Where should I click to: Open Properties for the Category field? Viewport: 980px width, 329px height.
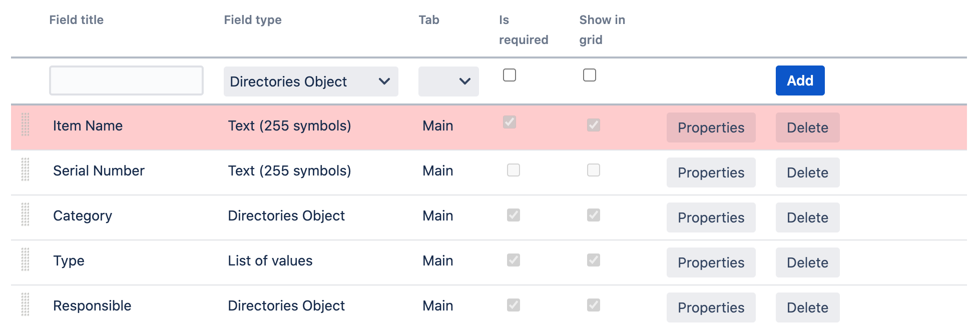coord(711,217)
